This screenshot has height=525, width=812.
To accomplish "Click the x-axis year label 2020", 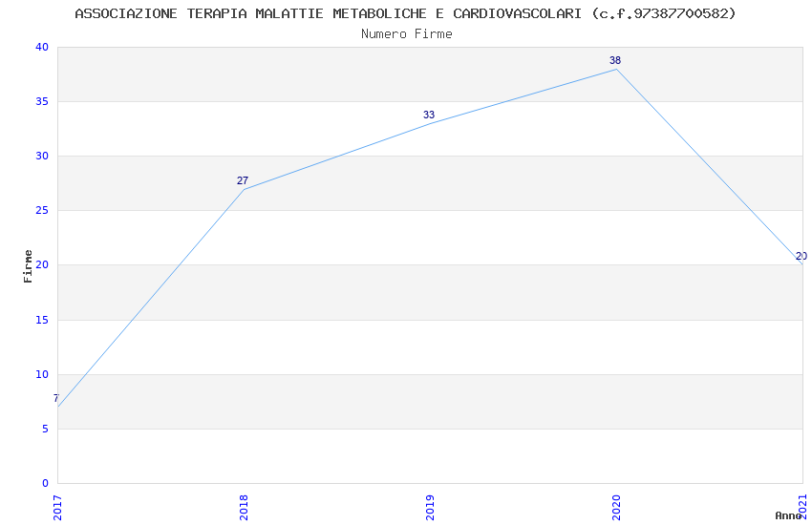I will [616, 508].
